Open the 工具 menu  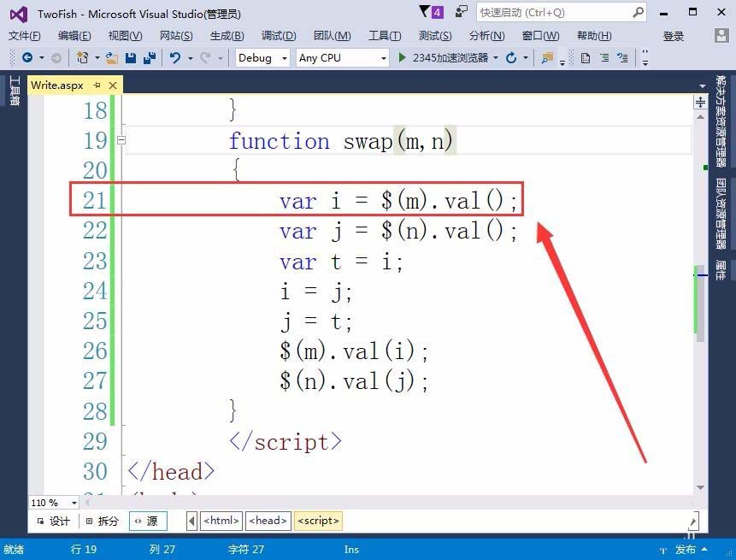pos(385,36)
